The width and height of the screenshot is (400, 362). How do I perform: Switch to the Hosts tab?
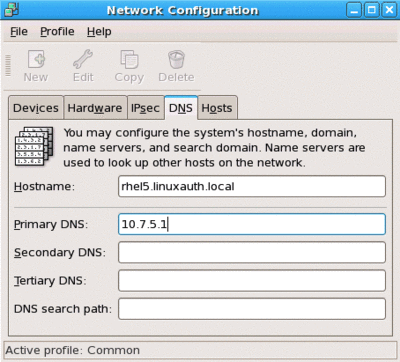click(x=217, y=108)
